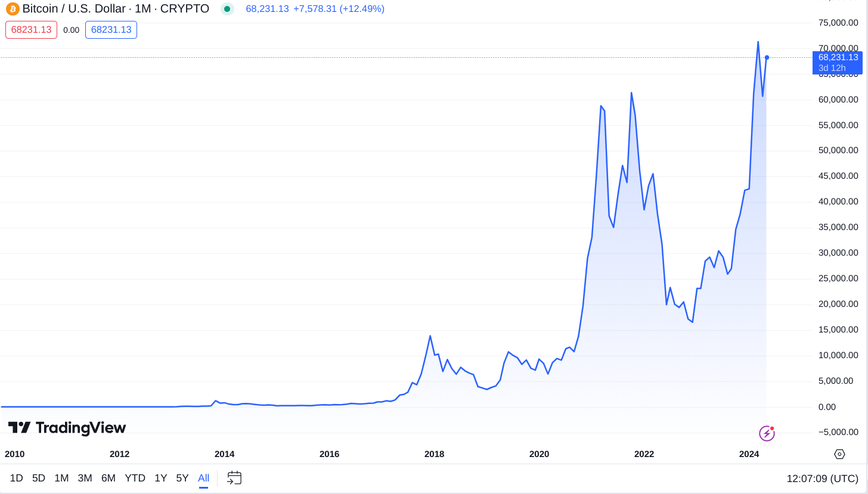Click the 2020 label on time axis
The width and height of the screenshot is (868, 494).
[x=539, y=454]
